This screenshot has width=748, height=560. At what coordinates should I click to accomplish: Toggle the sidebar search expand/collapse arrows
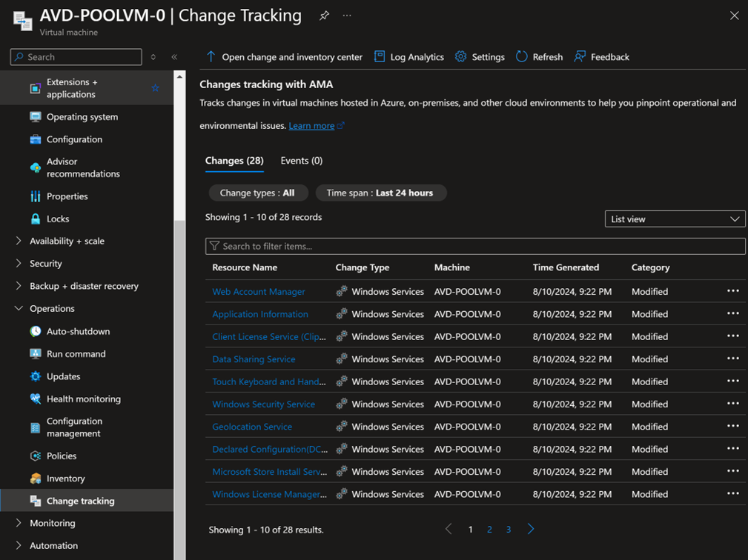[x=153, y=57]
